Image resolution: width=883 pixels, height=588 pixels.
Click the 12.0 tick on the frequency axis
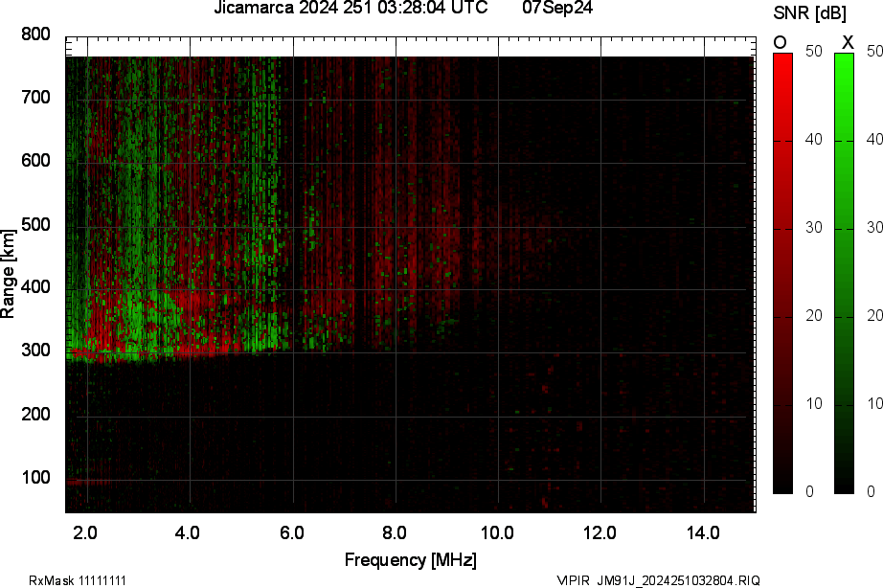(x=600, y=532)
